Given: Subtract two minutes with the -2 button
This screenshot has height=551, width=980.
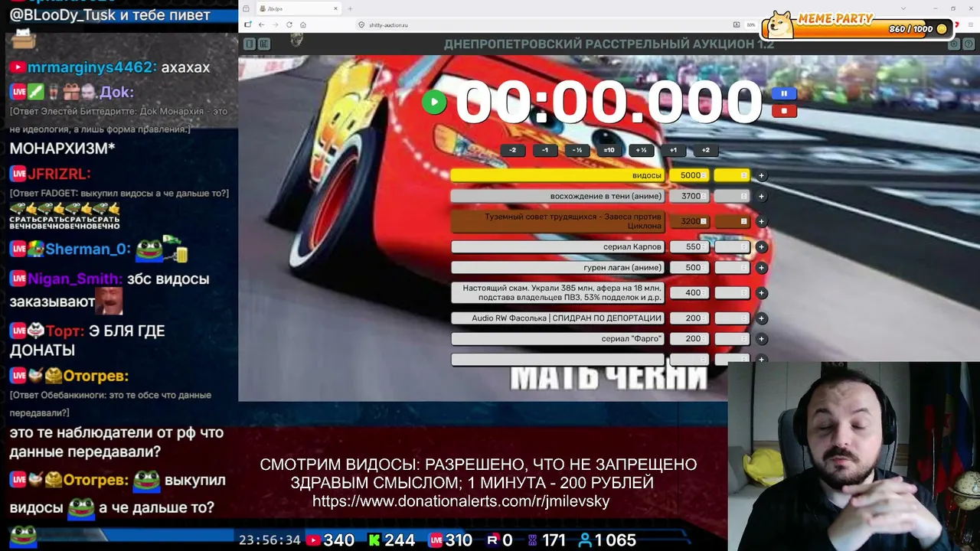Looking at the screenshot, I should 513,150.
